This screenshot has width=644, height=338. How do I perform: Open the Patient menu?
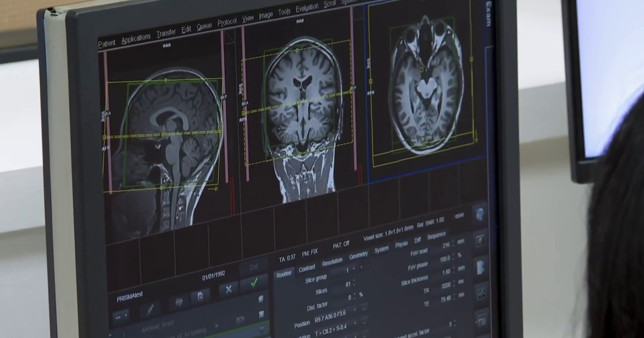point(106,43)
